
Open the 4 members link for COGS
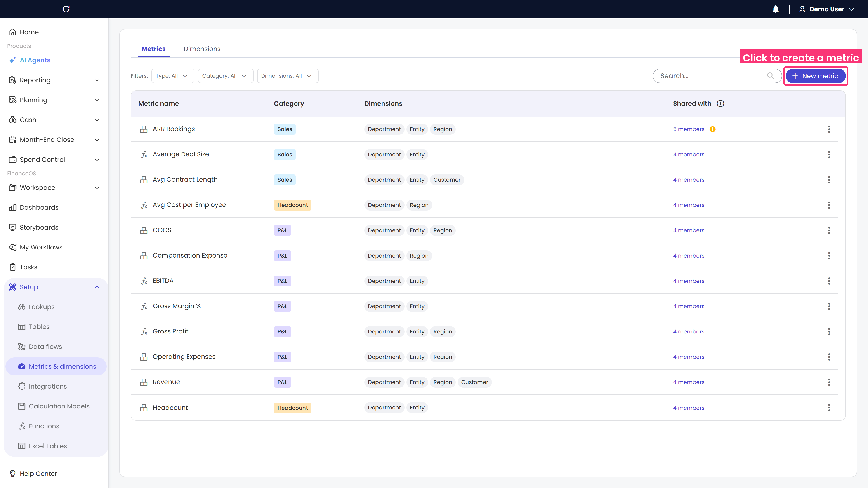(x=688, y=230)
